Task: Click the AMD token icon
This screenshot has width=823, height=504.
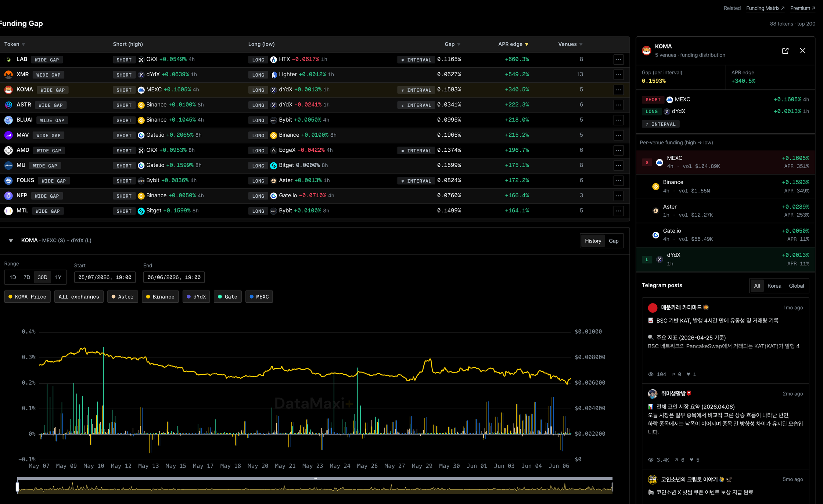Action: (8, 150)
